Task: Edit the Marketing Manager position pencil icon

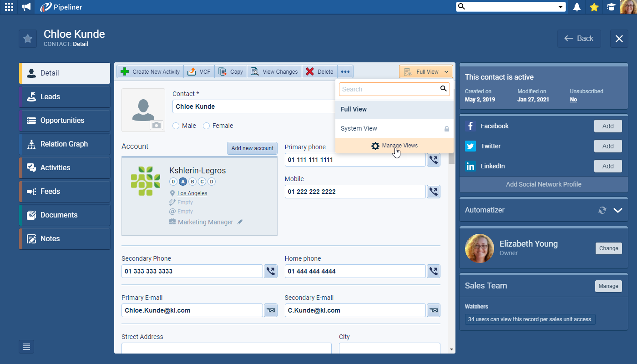Action: 240,222
